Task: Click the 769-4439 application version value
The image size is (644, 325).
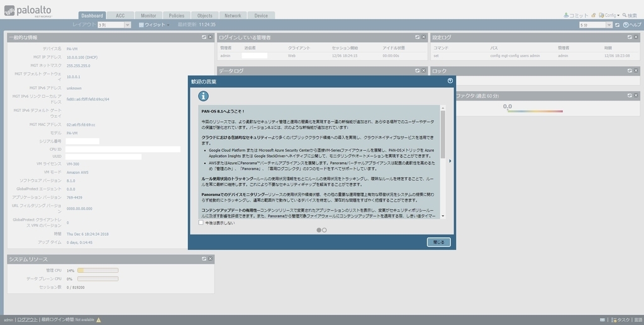Action: [74, 198]
